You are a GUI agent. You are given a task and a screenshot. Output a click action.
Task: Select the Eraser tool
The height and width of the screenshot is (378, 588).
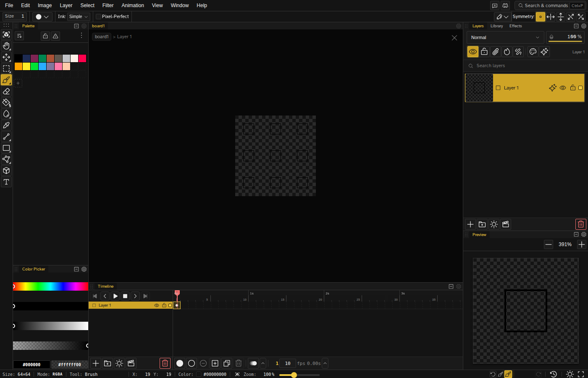click(x=6, y=91)
